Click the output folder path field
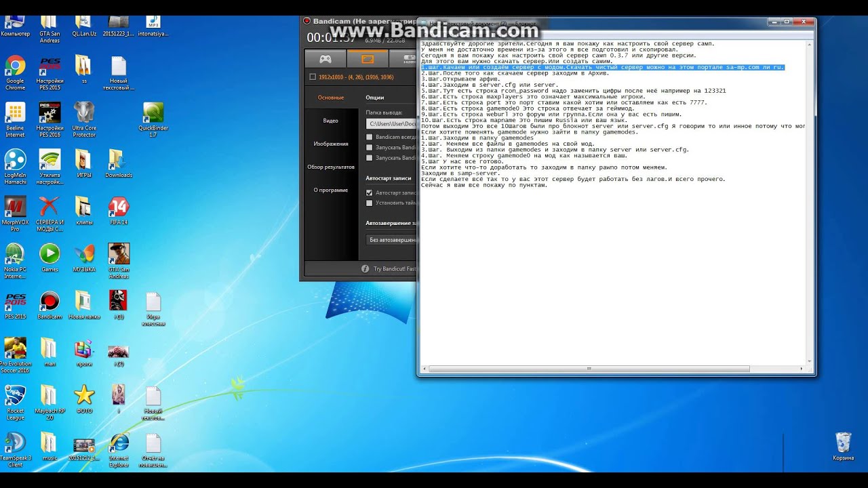Image resolution: width=868 pixels, height=488 pixels. click(x=391, y=124)
